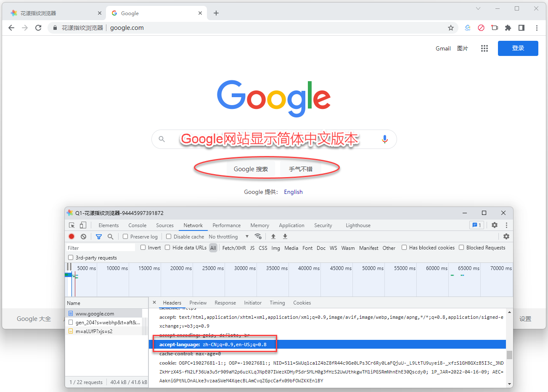Image resolution: width=548 pixels, height=392 pixels.
Task: Check Blocked Requests checkbox
Action: 461,248
